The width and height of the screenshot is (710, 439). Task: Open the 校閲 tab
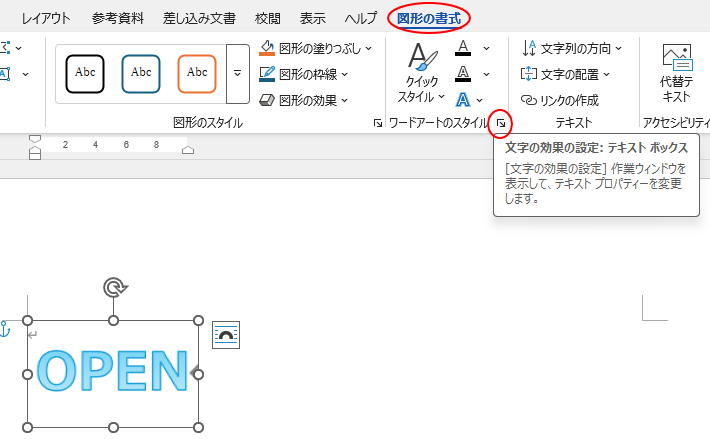[x=268, y=19]
